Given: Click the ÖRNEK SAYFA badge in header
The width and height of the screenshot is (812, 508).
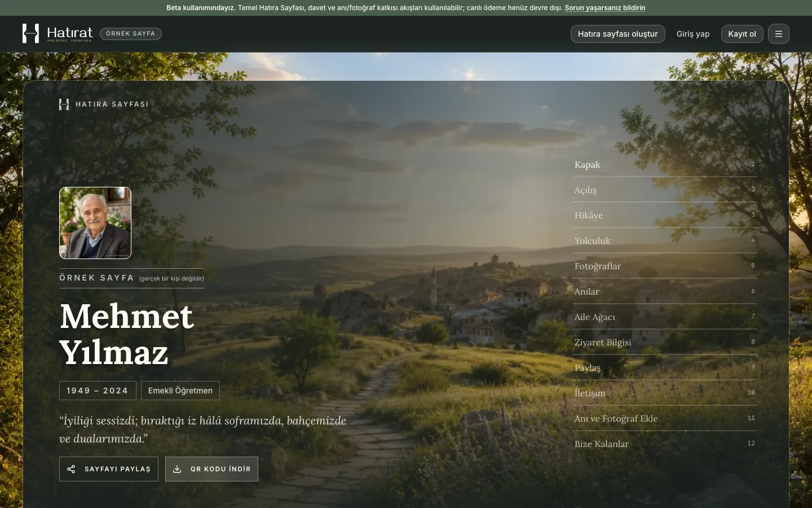Looking at the screenshot, I should tap(131, 34).
